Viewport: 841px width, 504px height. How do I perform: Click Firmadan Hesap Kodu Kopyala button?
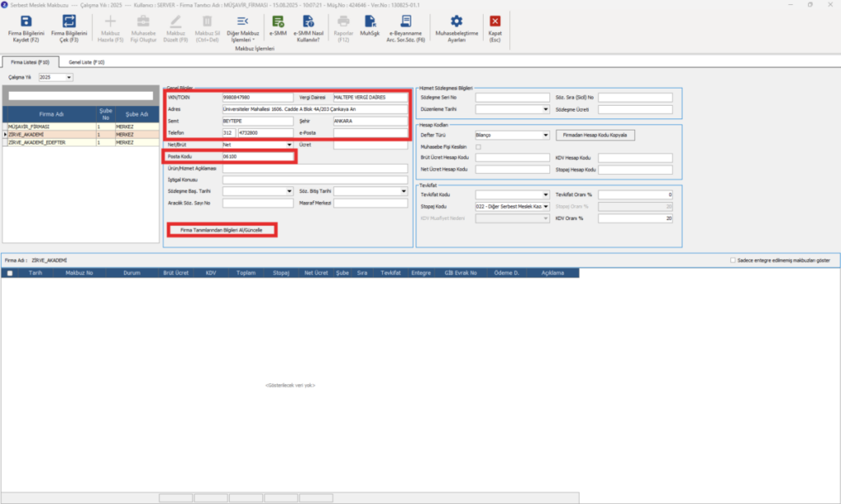595,135
